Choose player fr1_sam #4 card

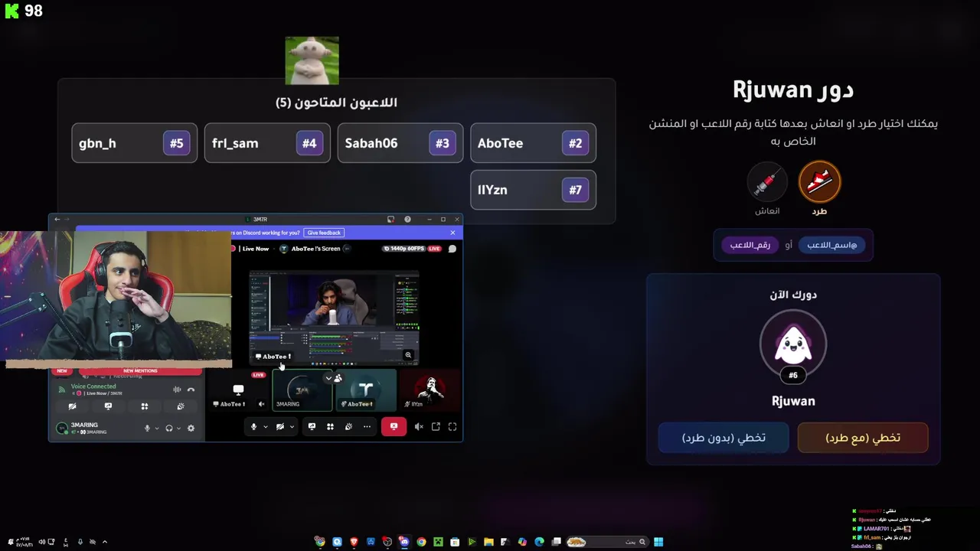tap(267, 143)
